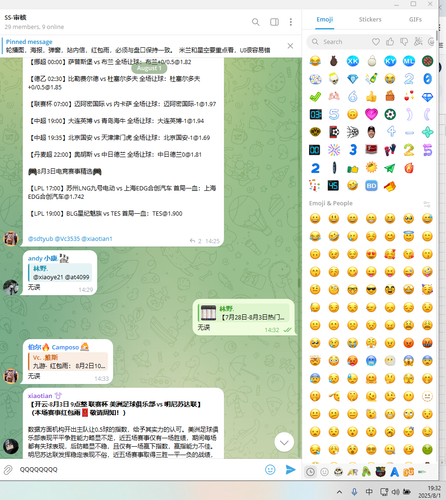446x500 pixels.
Task: Click the forward icon beside 14:25
Action: pos(192,241)
